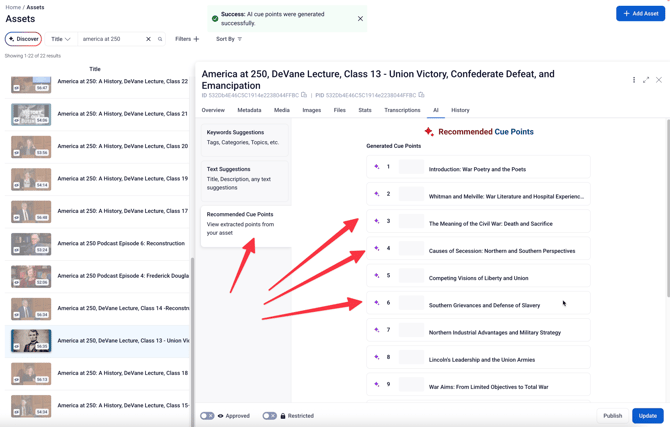Image resolution: width=670 pixels, height=427 pixels.
Task: Open asset DeVane Lecture, Class 22
Action: click(x=122, y=81)
